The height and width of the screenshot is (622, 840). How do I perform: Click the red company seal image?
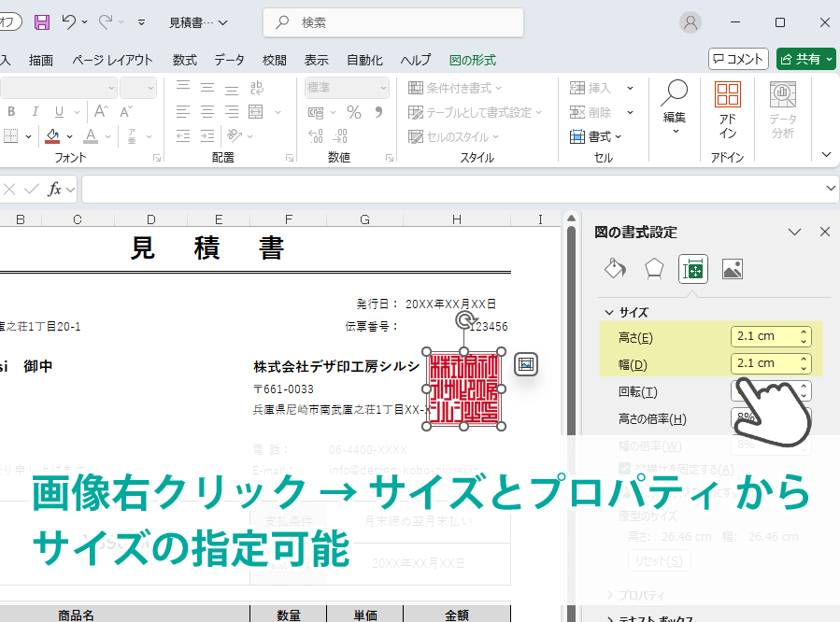coord(464,389)
